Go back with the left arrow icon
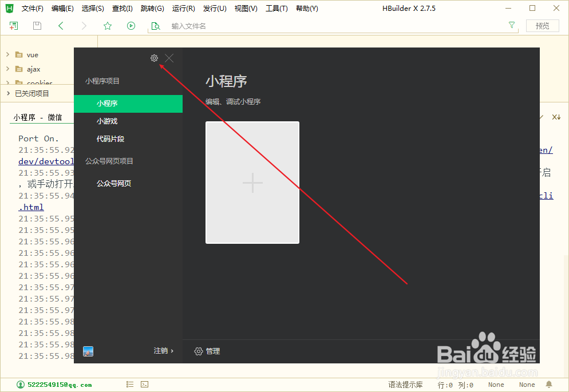 pyautogui.click(x=61, y=26)
